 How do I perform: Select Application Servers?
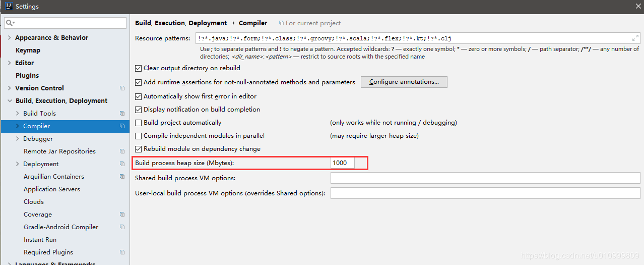pyautogui.click(x=52, y=189)
